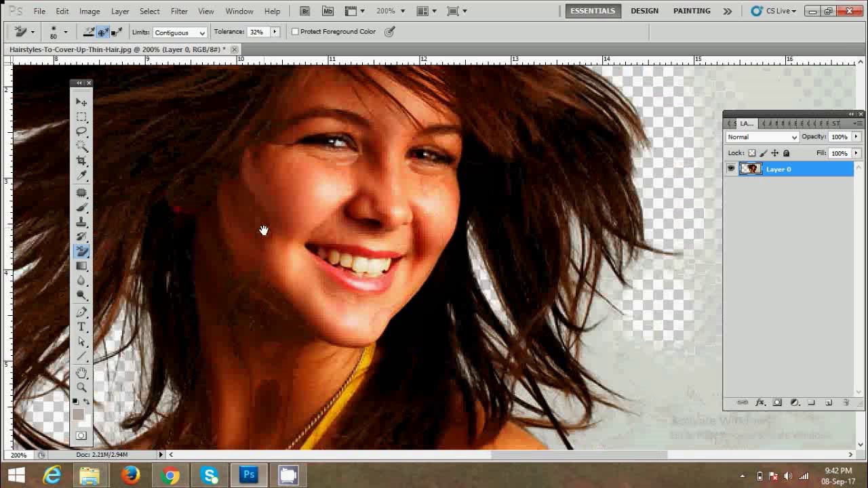
Task: Select the Pen tool
Action: click(81, 312)
